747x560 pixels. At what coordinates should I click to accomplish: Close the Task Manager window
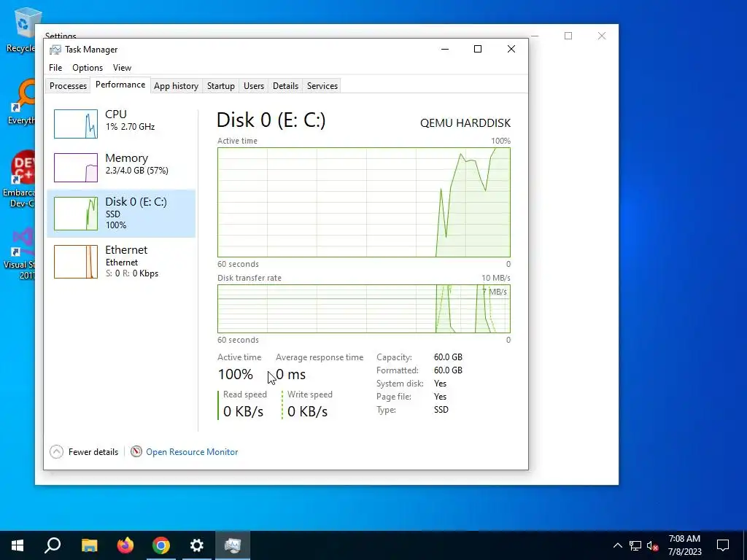(511, 49)
